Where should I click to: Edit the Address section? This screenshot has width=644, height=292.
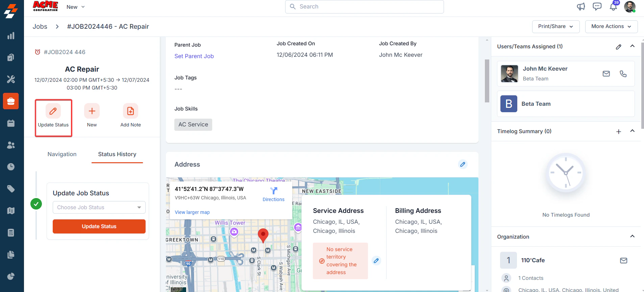[x=463, y=164]
